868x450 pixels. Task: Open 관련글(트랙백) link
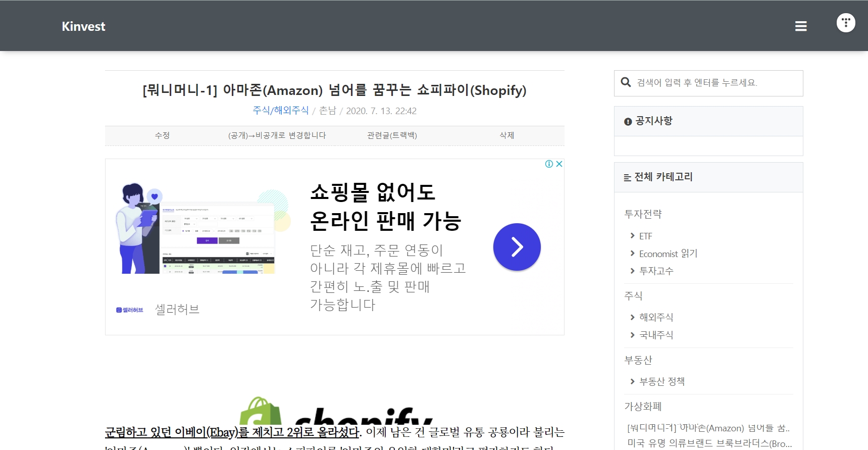coord(392,135)
